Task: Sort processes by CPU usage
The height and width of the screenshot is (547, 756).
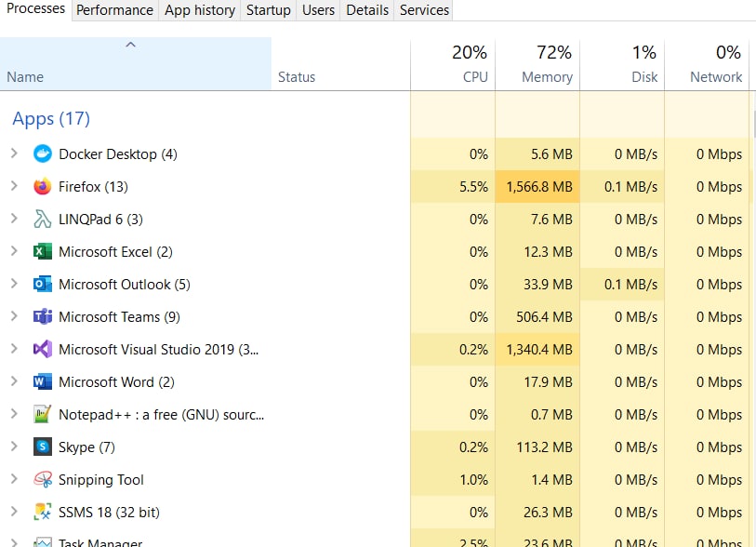Action: point(453,63)
